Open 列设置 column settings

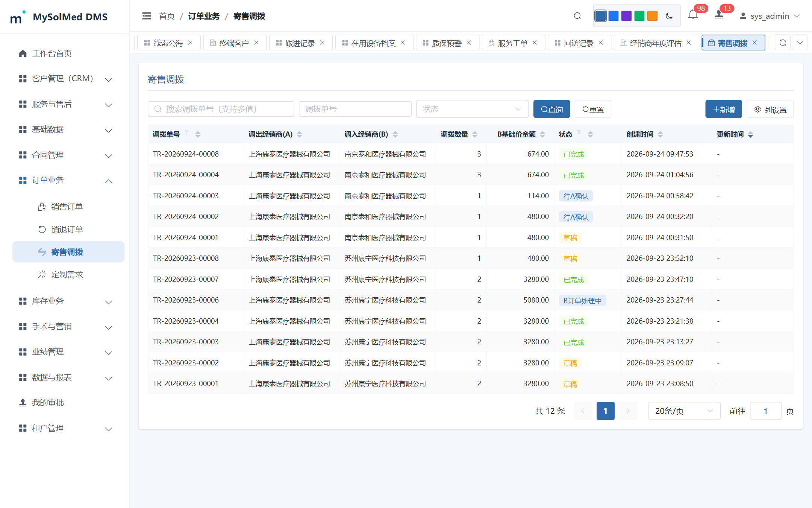(x=770, y=109)
